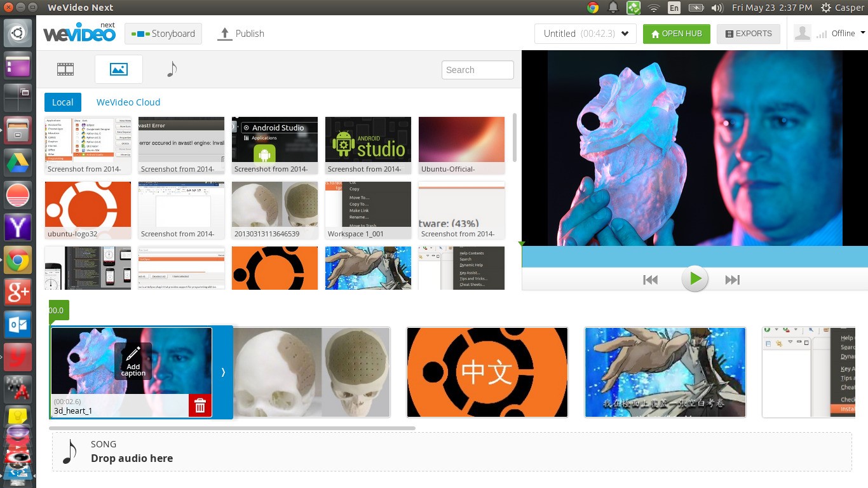Open the Workspace Switcher in the launcher
This screenshot has width=868, height=488.
tap(18, 98)
